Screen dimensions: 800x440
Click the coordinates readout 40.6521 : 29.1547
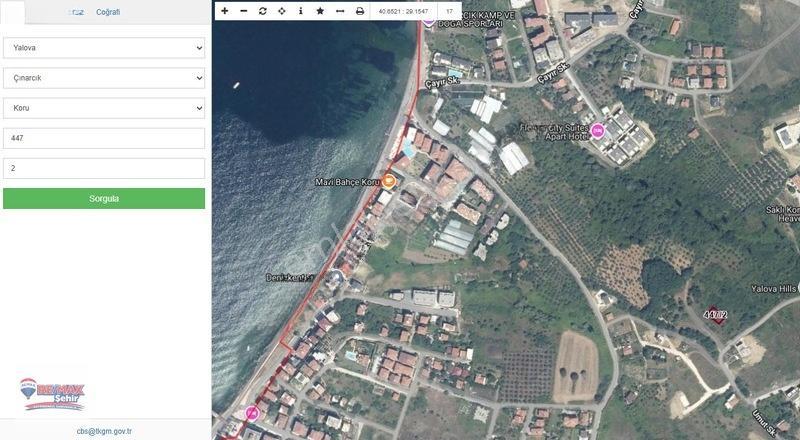click(404, 11)
